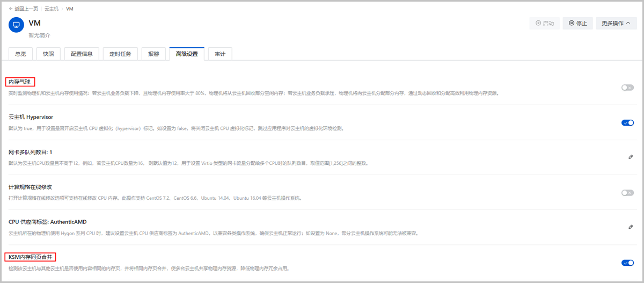
Task: Go to the 定时任务 tab
Action: tap(120, 54)
